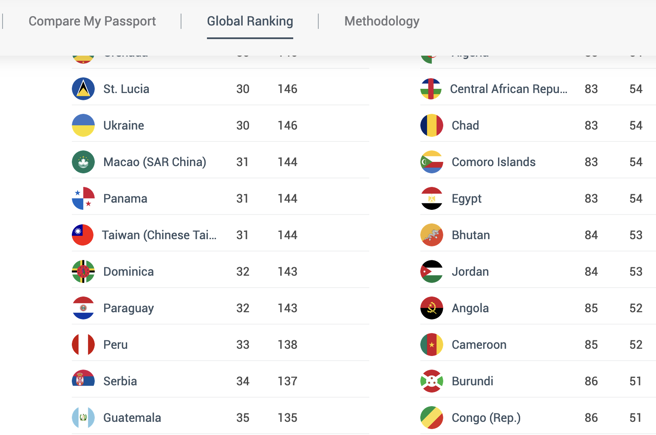Click Peru's visa-free score 138
Viewport: 656px width, 435px height.
(287, 345)
